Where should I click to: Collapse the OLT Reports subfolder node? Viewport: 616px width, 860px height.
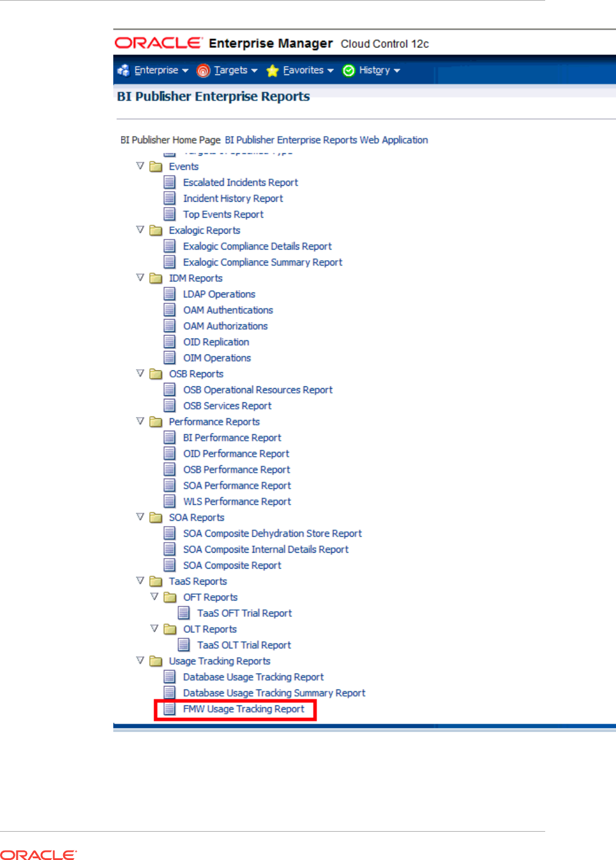(x=155, y=628)
